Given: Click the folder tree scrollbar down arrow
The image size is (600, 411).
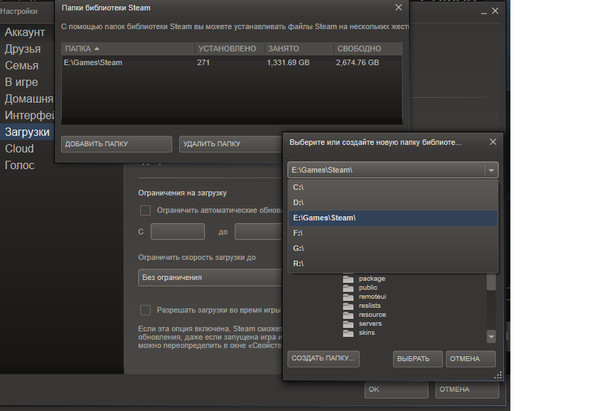Looking at the screenshot, I should pos(491,336).
